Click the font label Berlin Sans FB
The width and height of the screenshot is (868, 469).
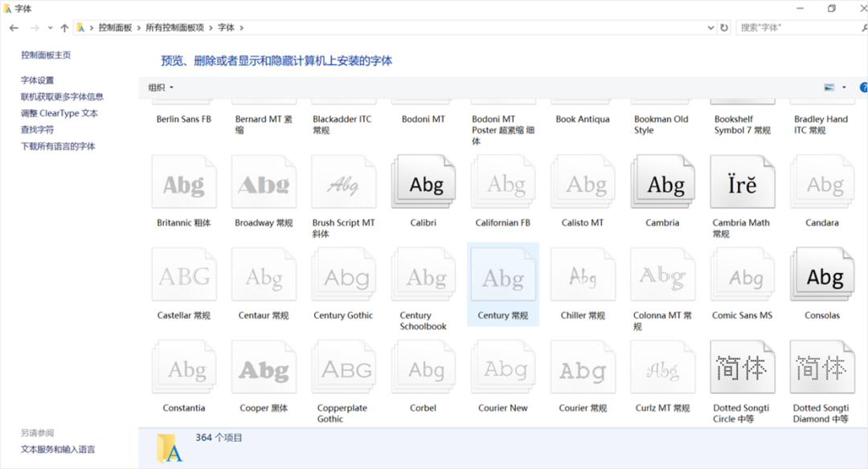(x=184, y=119)
